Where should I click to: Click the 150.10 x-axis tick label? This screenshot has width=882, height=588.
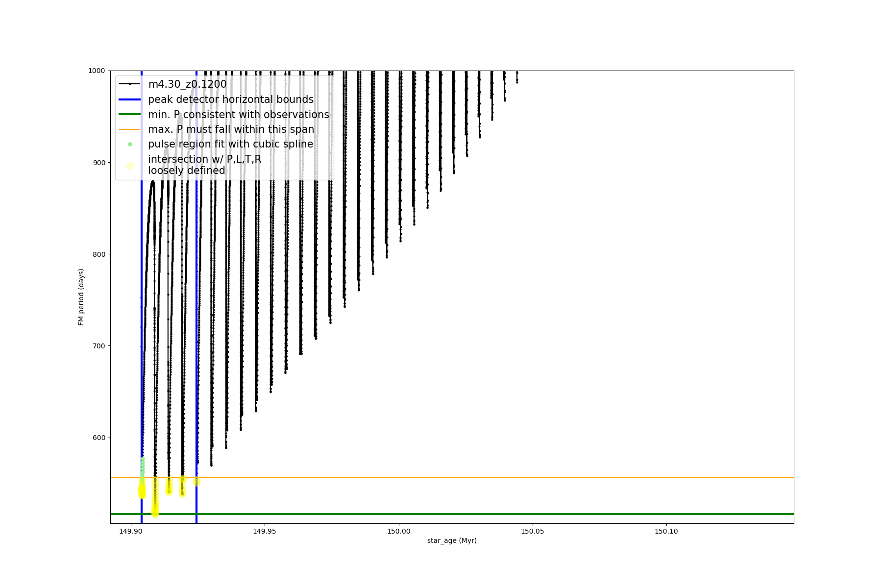coord(666,531)
